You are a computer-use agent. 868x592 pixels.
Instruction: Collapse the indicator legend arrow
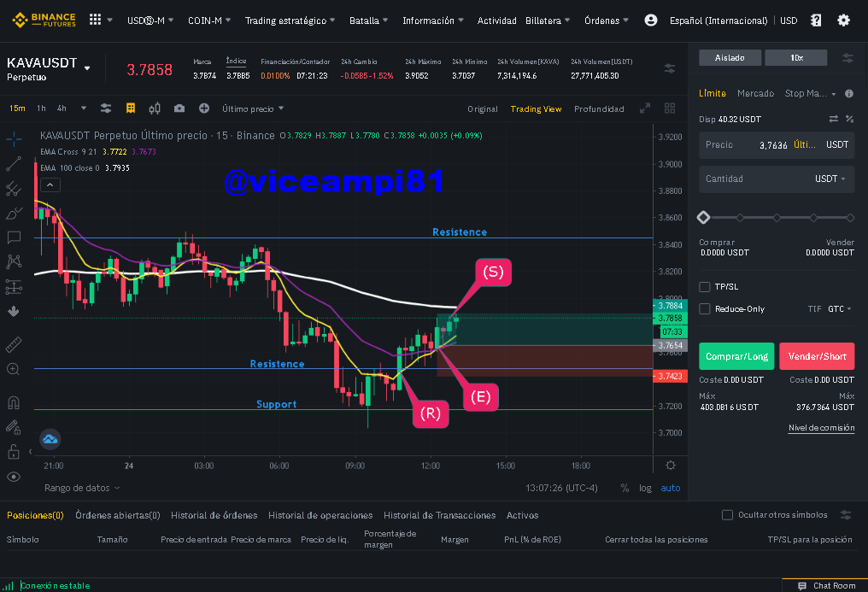50,185
